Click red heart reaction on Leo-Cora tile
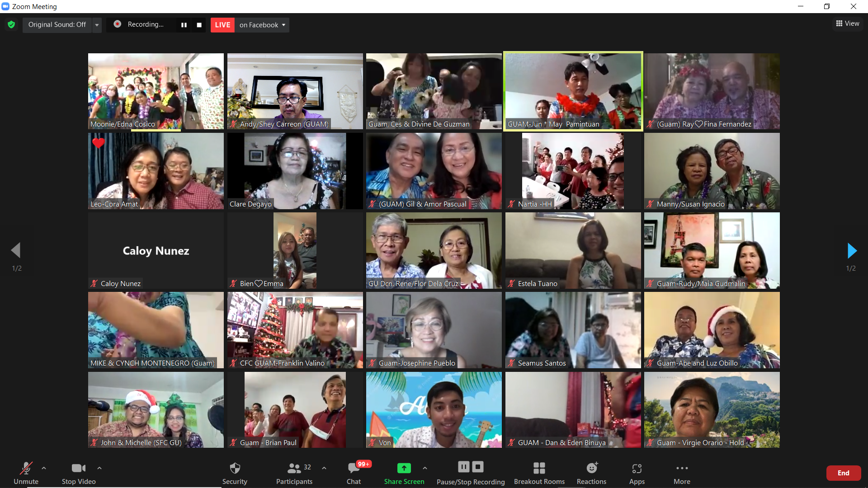Image resolution: width=868 pixels, height=488 pixels. click(x=98, y=143)
